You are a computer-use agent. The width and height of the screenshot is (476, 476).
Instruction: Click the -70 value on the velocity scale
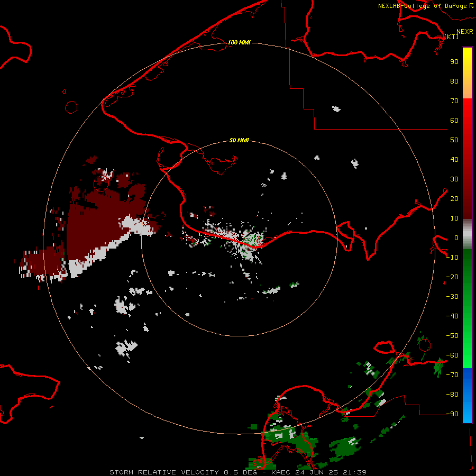pos(452,375)
